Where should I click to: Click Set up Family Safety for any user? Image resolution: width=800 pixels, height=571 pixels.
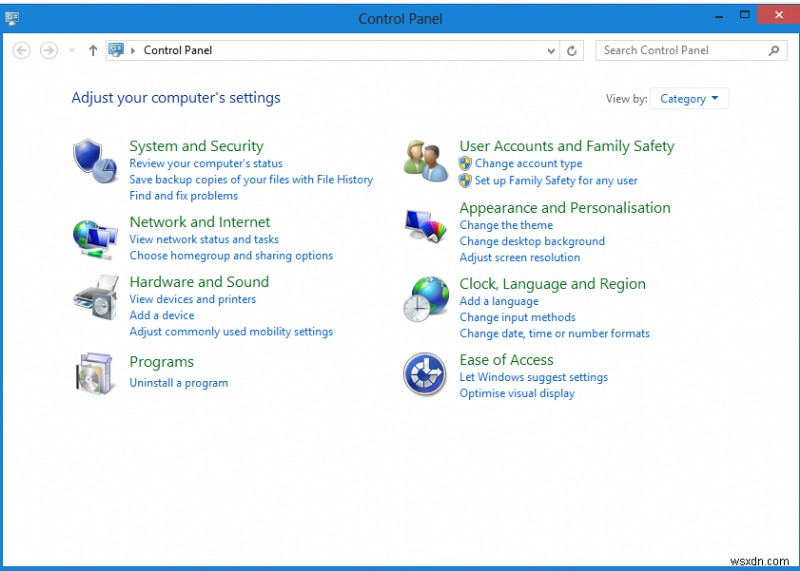556,180
